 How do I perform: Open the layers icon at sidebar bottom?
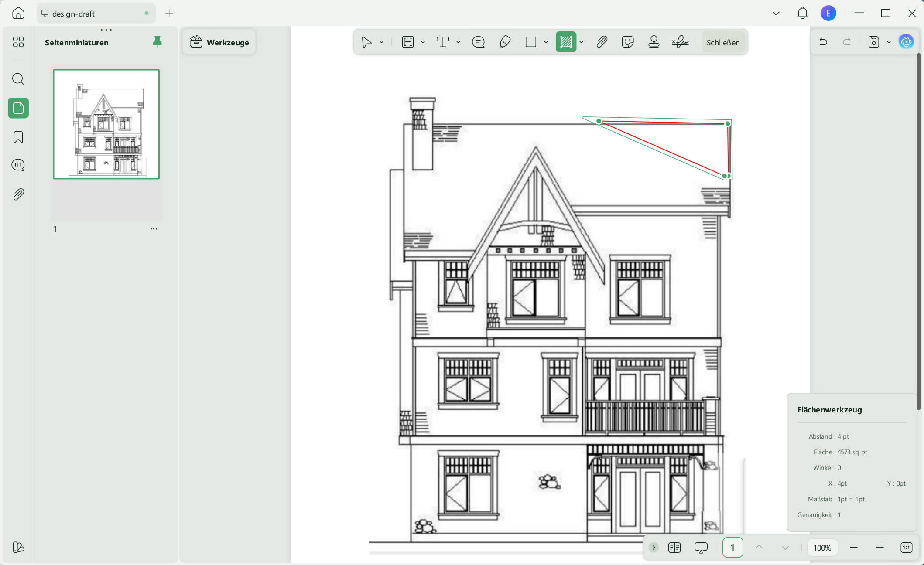point(18,547)
